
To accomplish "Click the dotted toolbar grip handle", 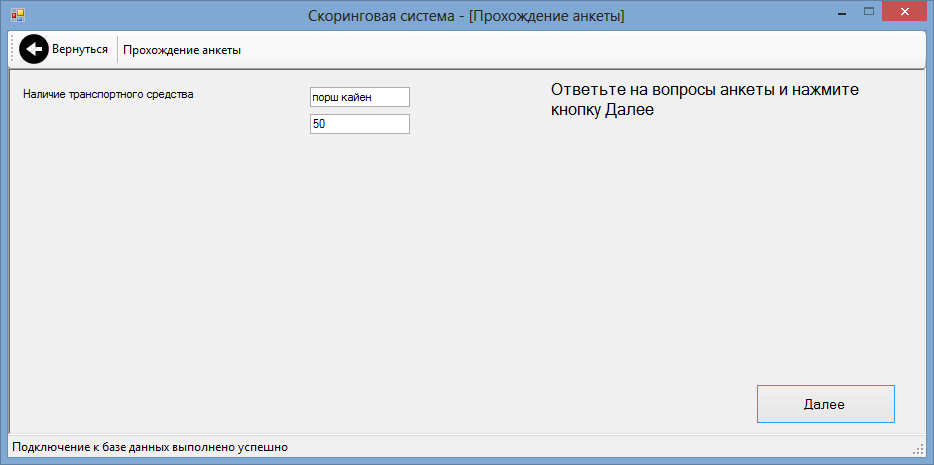I will pos(13,49).
